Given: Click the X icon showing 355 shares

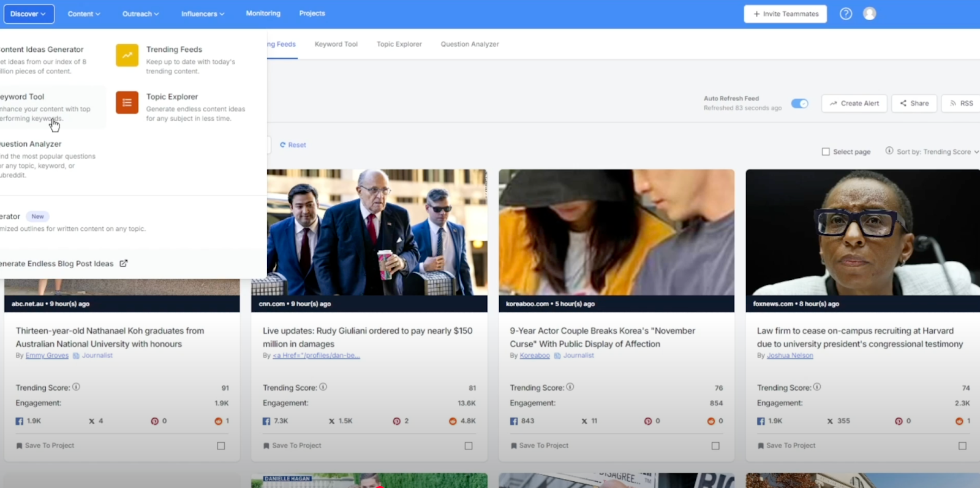Looking at the screenshot, I should click(831, 421).
